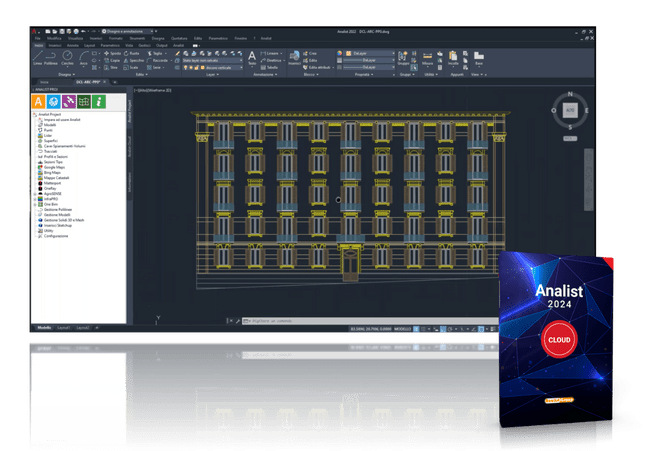Click the Incolla paste icon

[454, 56]
